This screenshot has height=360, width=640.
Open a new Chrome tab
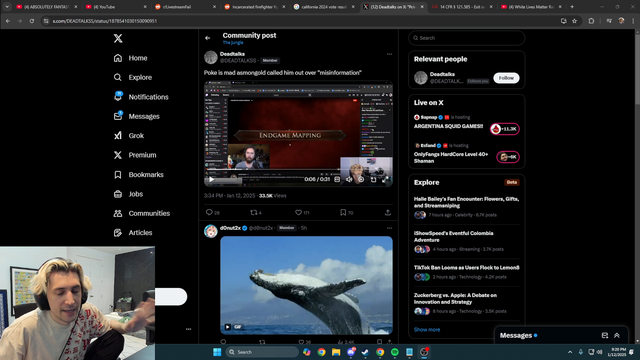[572, 7]
